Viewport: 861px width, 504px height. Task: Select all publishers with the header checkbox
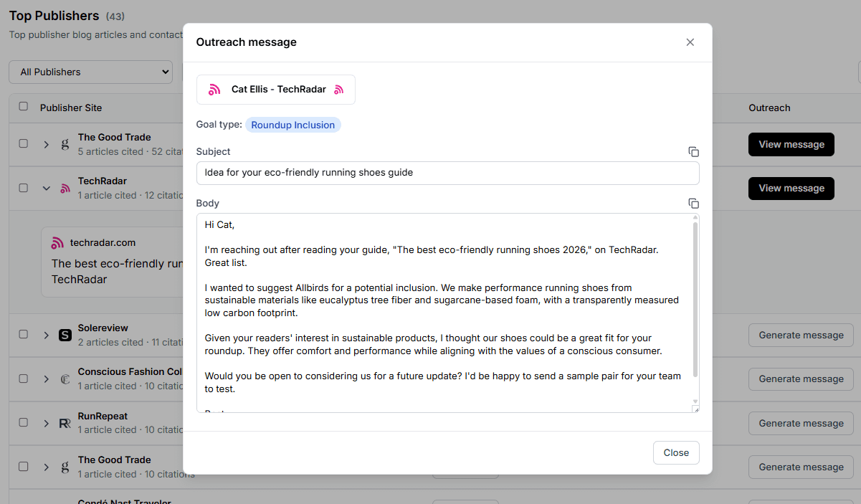[x=23, y=105]
